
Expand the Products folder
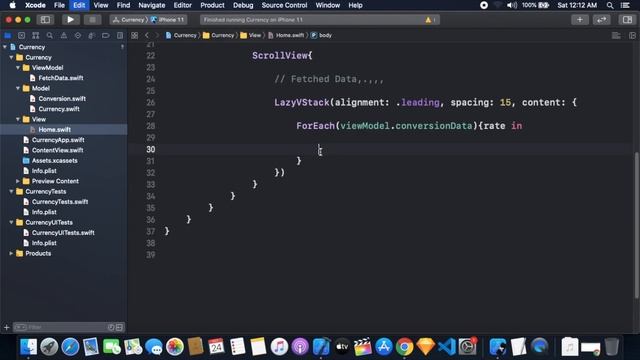[11, 253]
